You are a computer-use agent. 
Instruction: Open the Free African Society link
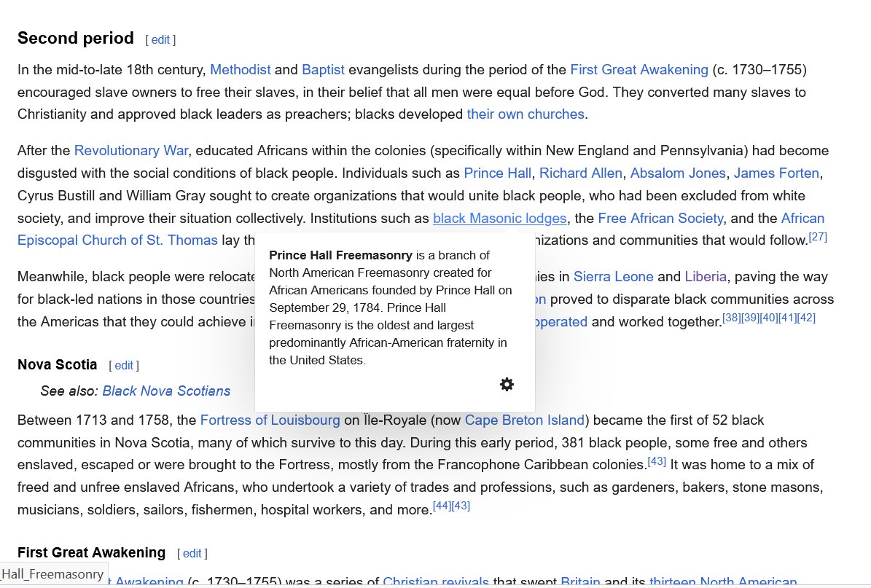(660, 219)
